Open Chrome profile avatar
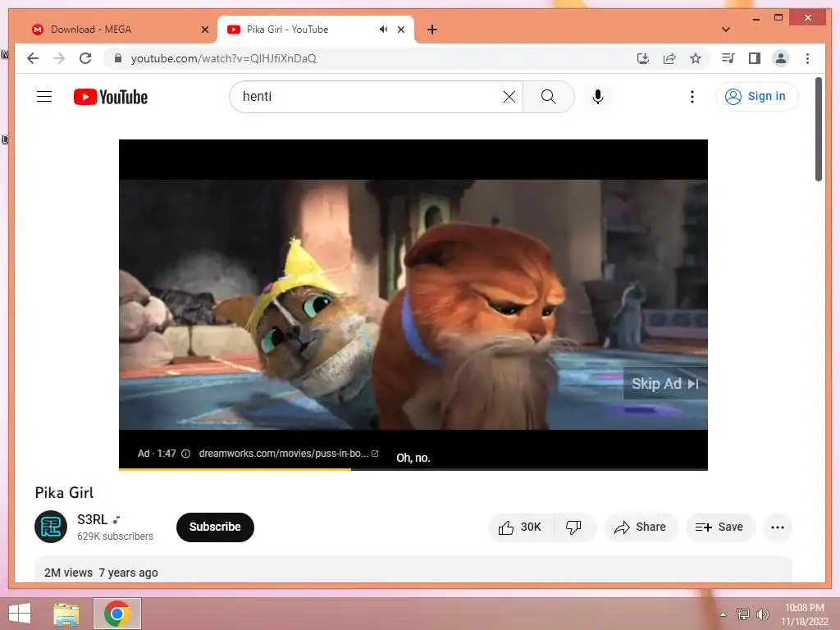The height and width of the screenshot is (630, 840). pyautogui.click(x=781, y=58)
